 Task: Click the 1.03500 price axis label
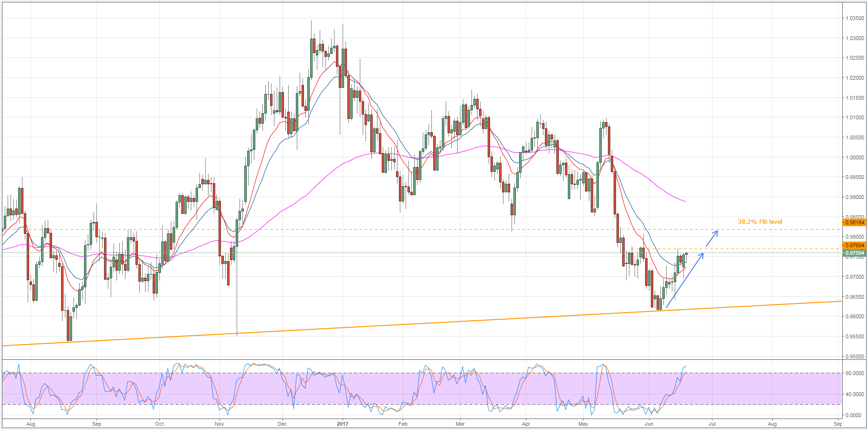(x=855, y=18)
